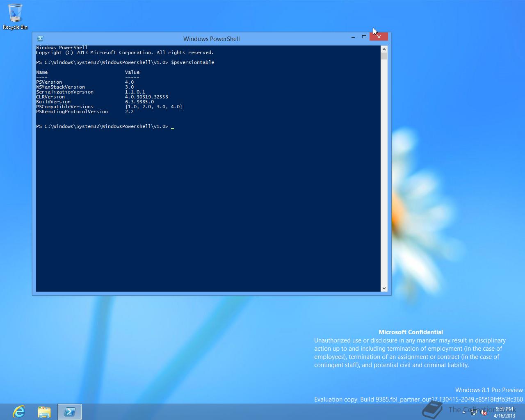Click the WSManStackVersion row name
Image resolution: width=525 pixels, height=420 pixels.
point(60,87)
